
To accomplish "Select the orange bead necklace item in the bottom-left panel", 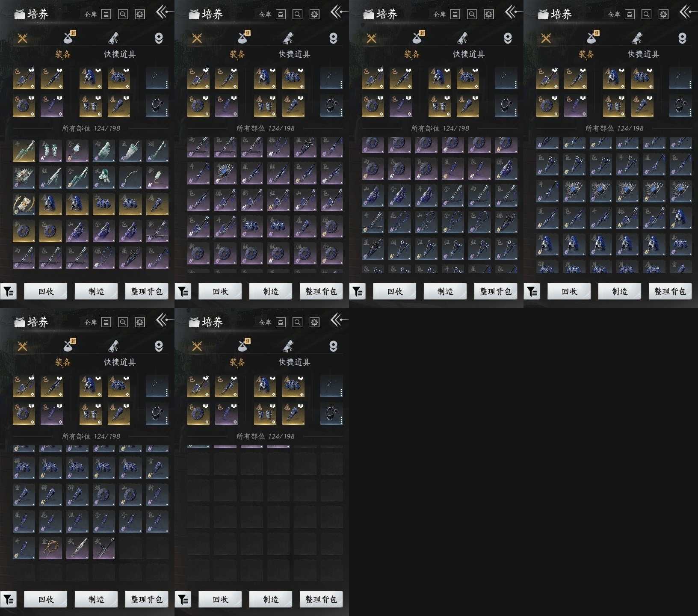I will click(50, 548).
